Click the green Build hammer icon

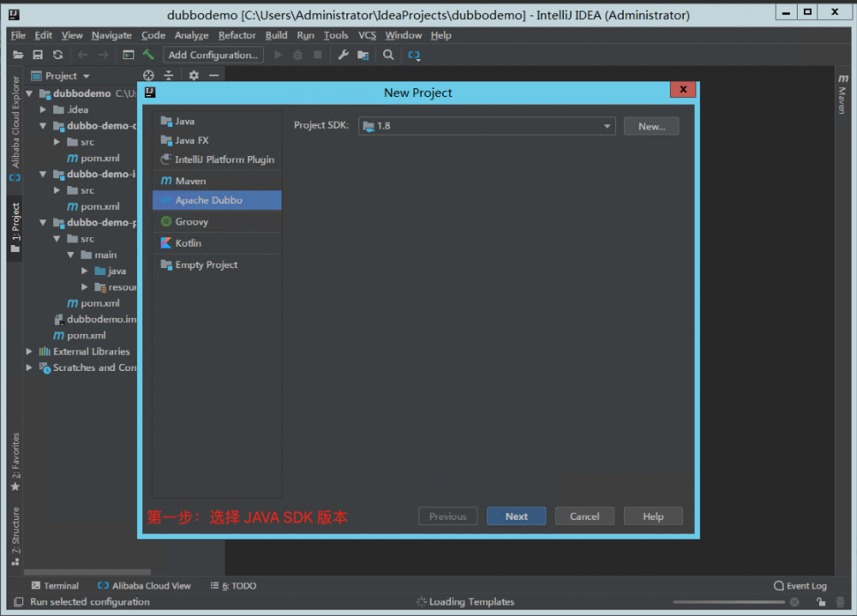[148, 55]
